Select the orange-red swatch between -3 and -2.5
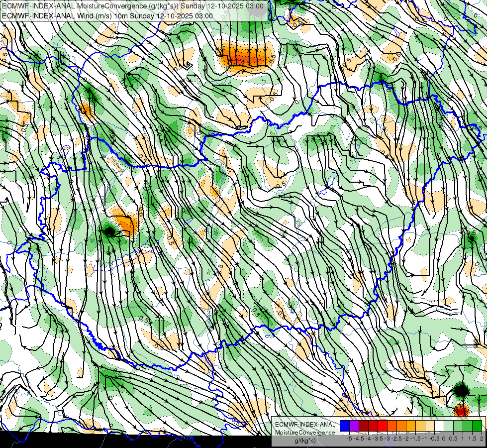Image resolution: width=487 pixels, height=448 pixels. point(392,426)
